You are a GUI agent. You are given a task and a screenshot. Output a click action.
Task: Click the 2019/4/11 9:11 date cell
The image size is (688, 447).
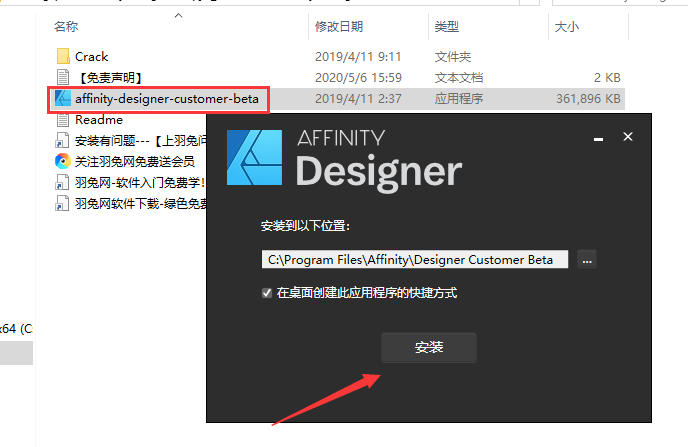pos(358,57)
